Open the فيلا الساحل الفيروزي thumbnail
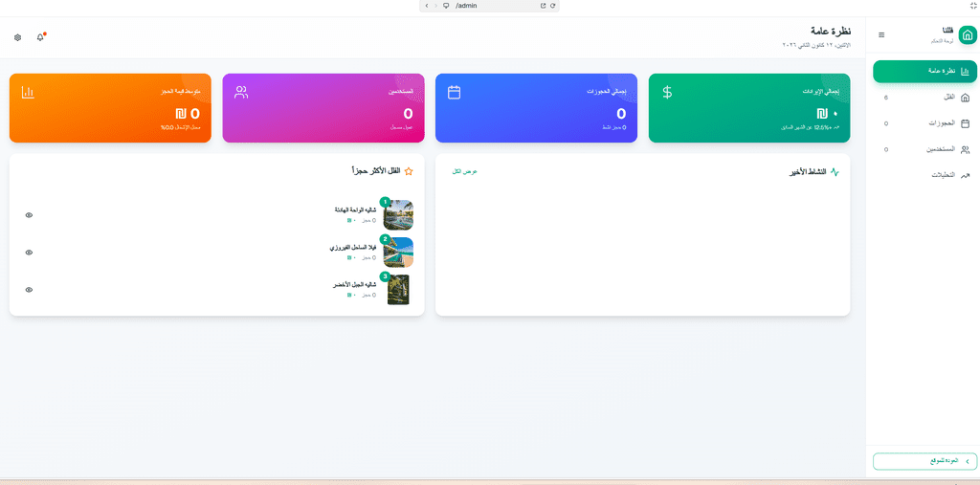 pyautogui.click(x=398, y=253)
